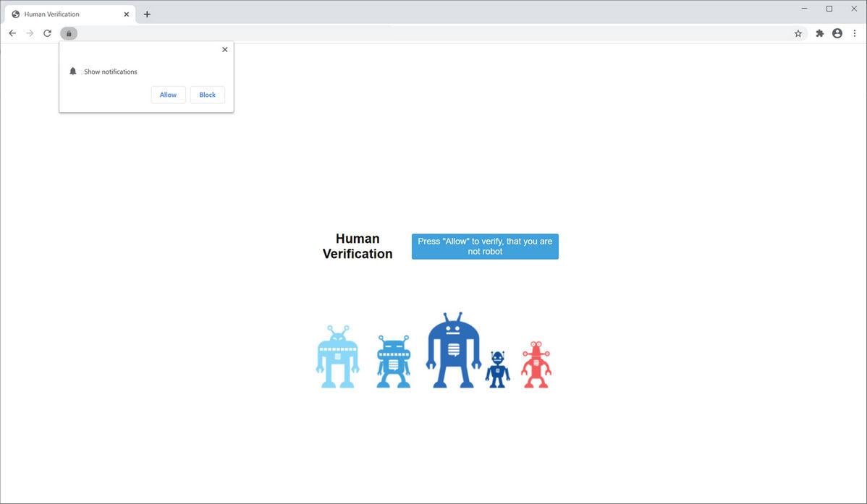This screenshot has width=867, height=504.
Task: Select the large dark blue robot image
Action: [452, 349]
